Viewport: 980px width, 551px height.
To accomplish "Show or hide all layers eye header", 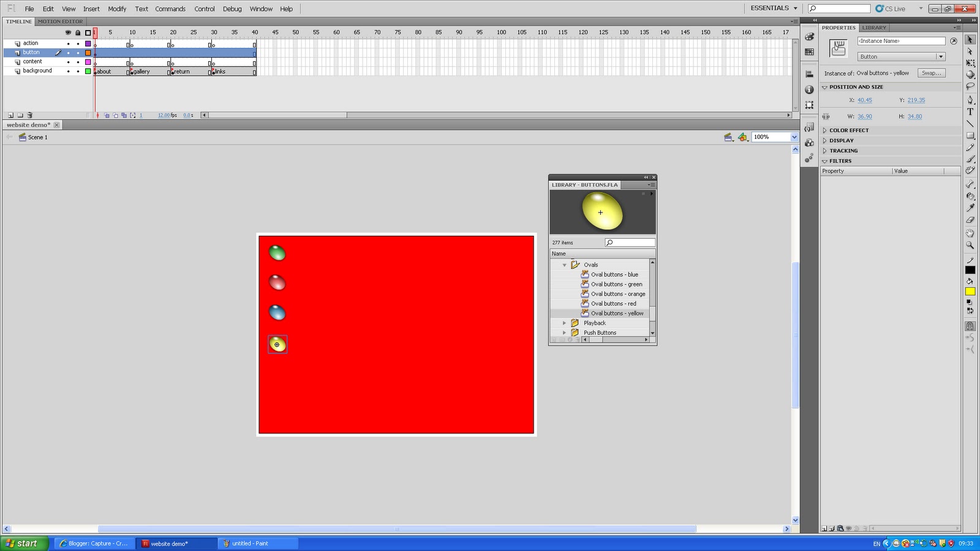I will (x=68, y=32).
